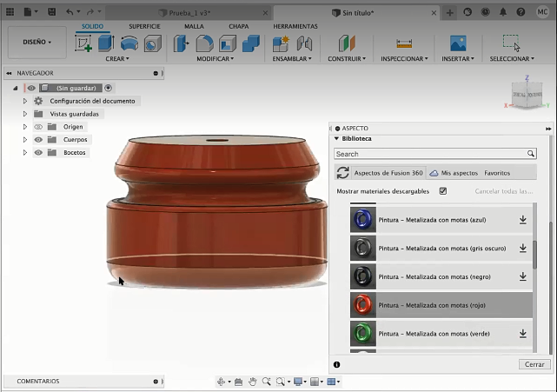
Task: Toggle visibility of Origen folder
Action: tap(38, 127)
